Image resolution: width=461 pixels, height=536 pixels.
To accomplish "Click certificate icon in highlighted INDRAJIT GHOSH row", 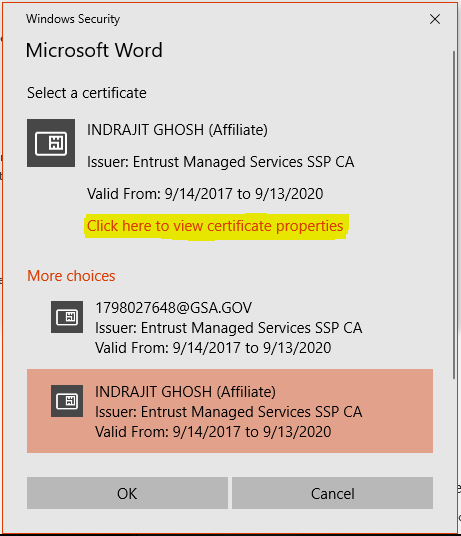I will (67, 401).
